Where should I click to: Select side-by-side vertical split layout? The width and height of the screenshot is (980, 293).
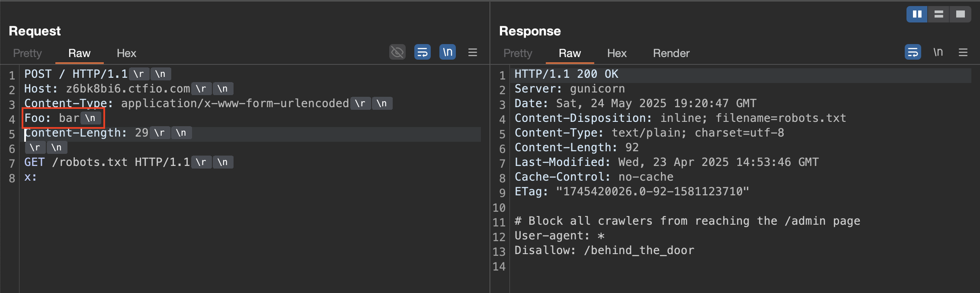point(917,14)
